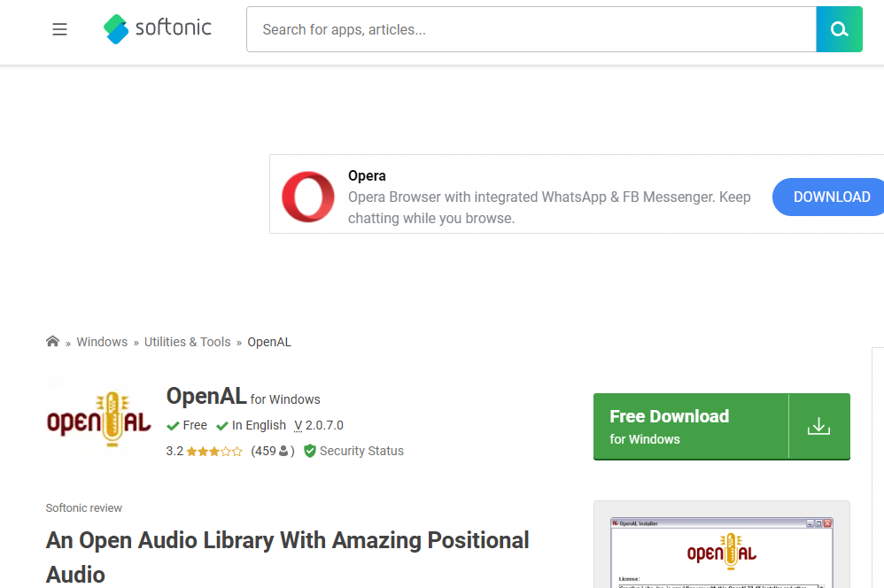Click the review headline about Positional Audio
This screenshot has height=588, width=884.
pyautogui.click(x=287, y=557)
